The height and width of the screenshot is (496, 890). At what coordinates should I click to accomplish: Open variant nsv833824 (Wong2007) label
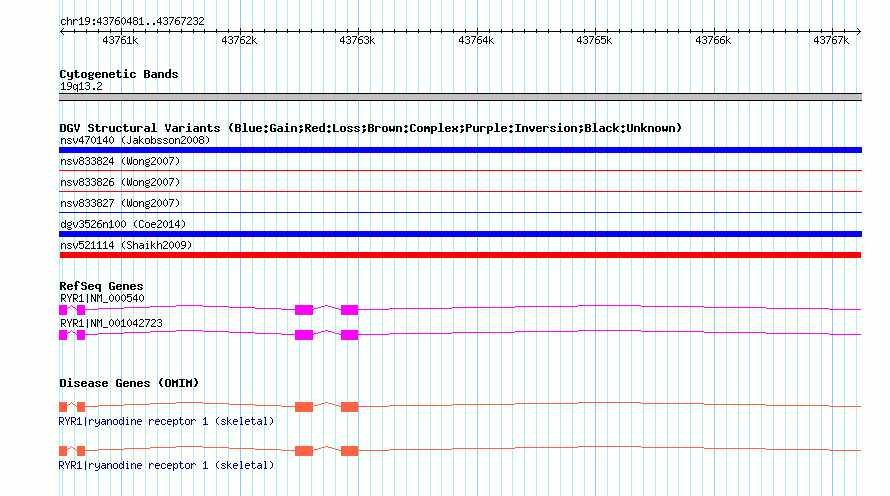(120, 161)
